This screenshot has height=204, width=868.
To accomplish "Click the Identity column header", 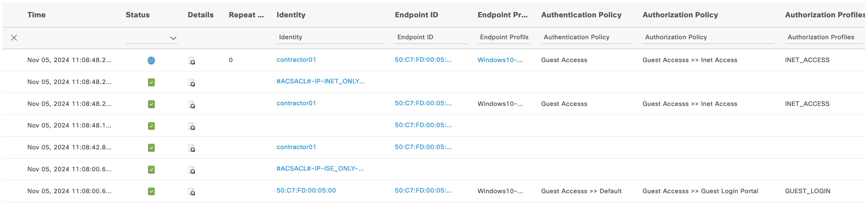I will coord(291,15).
